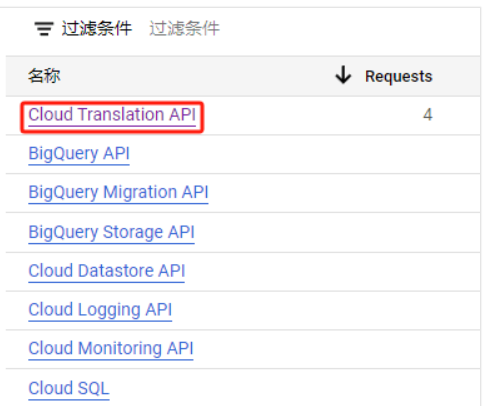The image size is (484, 406).
Task: Open the Cloud SQL link
Action: [x=69, y=389]
